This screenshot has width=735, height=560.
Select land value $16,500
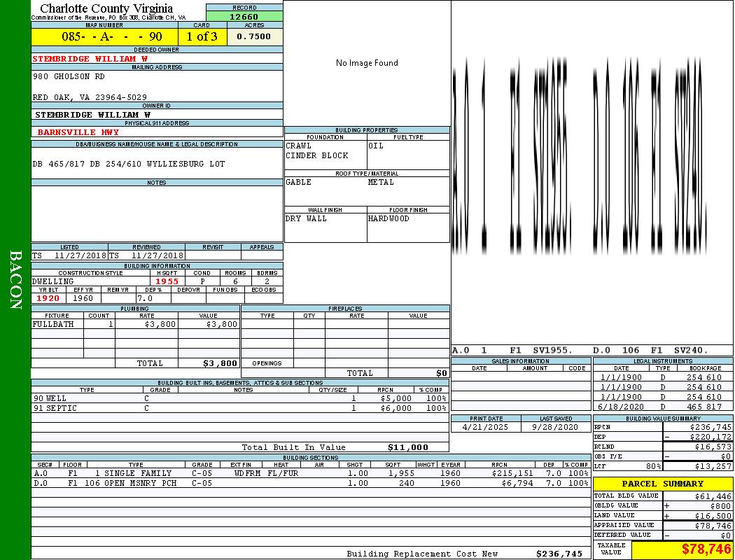(713, 515)
